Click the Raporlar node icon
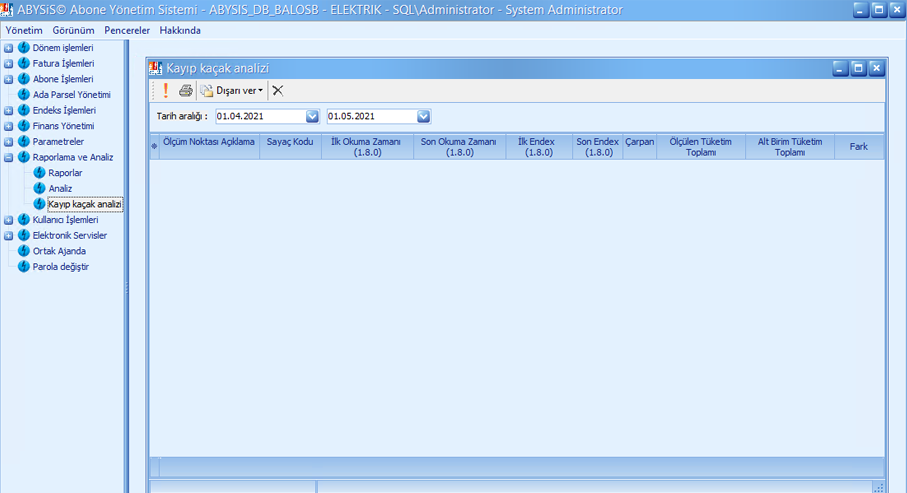This screenshot has height=493, width=907. click(x=40, y=173)
